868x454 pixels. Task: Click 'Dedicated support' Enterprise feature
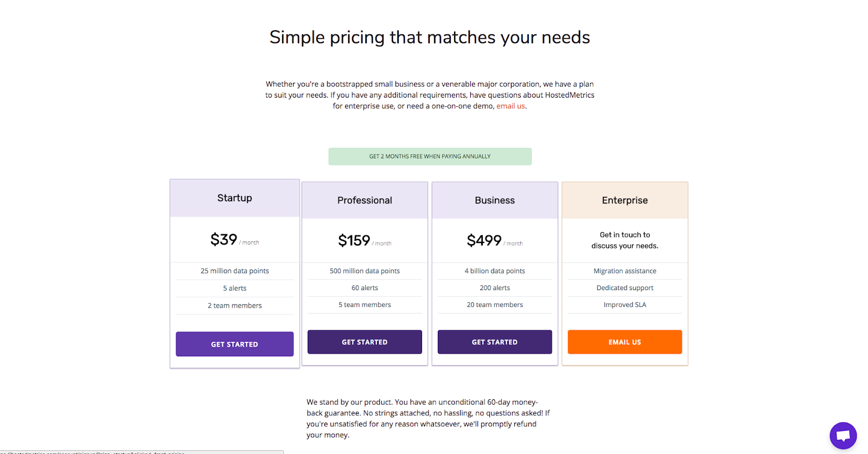624,288
